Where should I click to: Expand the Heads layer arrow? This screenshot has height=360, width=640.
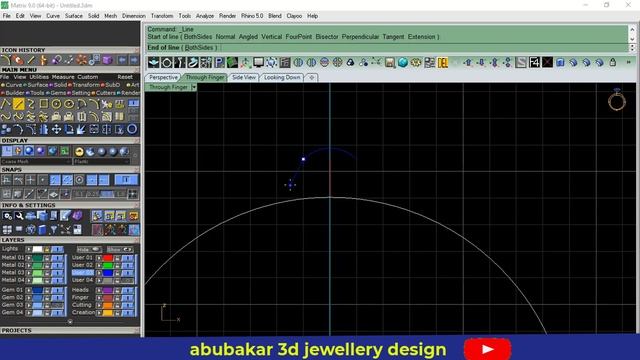[x=99, y=290]
